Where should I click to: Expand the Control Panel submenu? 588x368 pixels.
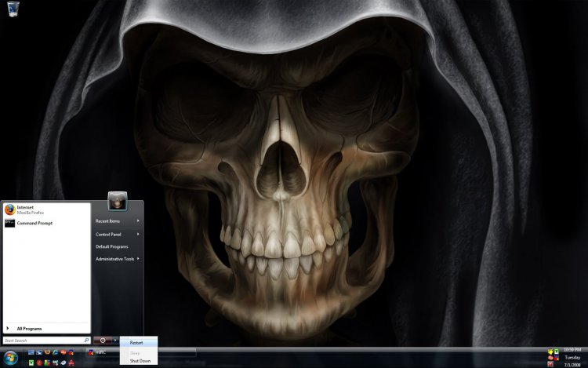click(x=118, y=234)
